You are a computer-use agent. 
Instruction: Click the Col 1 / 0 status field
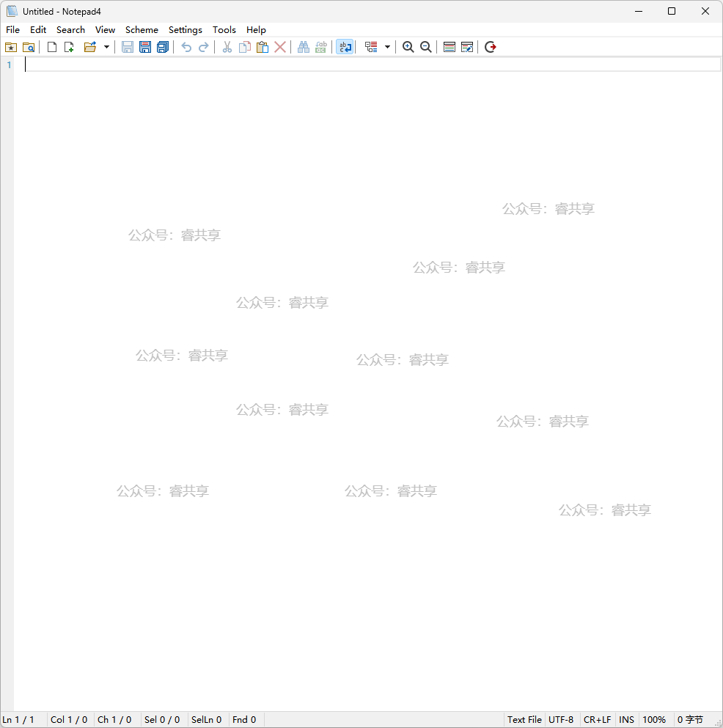[69, 720]
